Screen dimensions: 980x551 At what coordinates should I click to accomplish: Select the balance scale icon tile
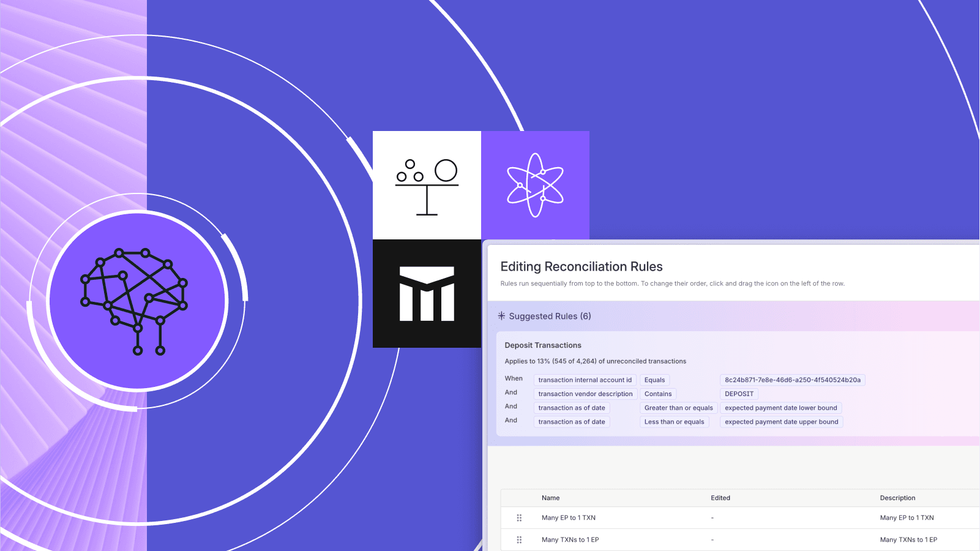coord(427,184)
